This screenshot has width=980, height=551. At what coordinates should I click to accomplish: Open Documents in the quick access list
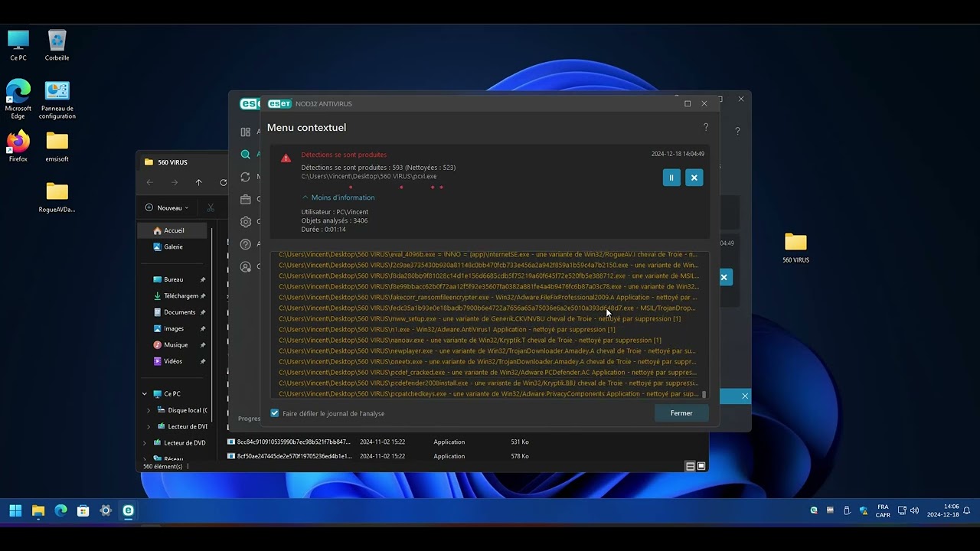pyautogui.click(x=179, y=312)
